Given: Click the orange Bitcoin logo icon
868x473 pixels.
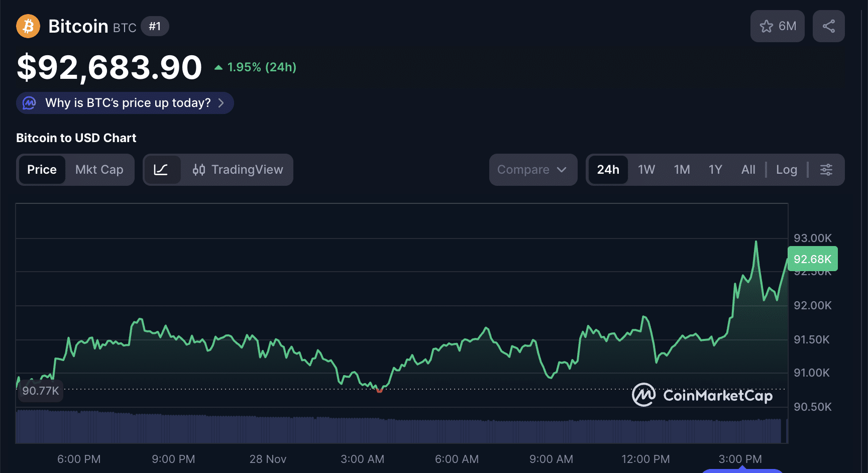Looking at the screenshot, I should 28,26.
